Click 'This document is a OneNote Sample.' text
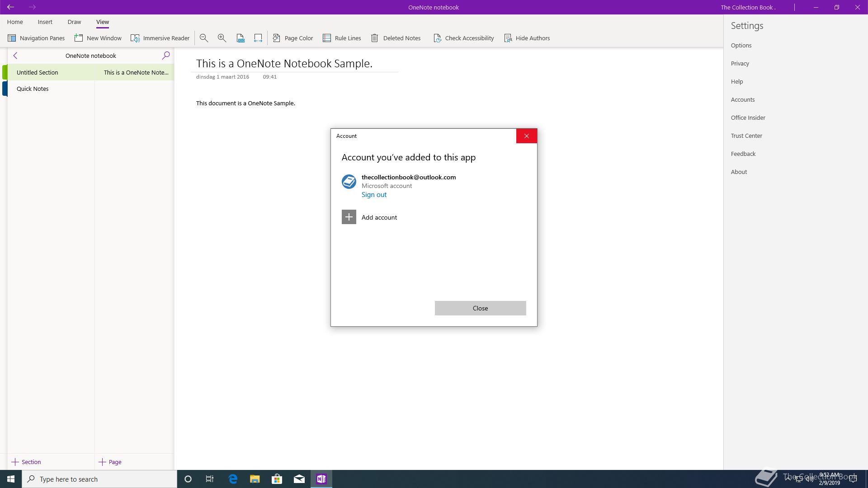 [x=245, y=103]
